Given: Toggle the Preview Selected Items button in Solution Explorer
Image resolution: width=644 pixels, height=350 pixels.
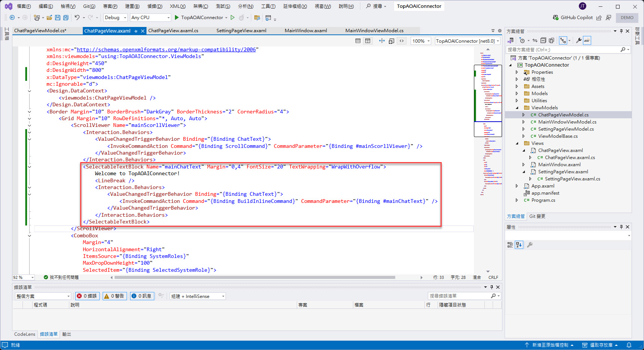Looking at the screenshot, I should tap(587, 40).
